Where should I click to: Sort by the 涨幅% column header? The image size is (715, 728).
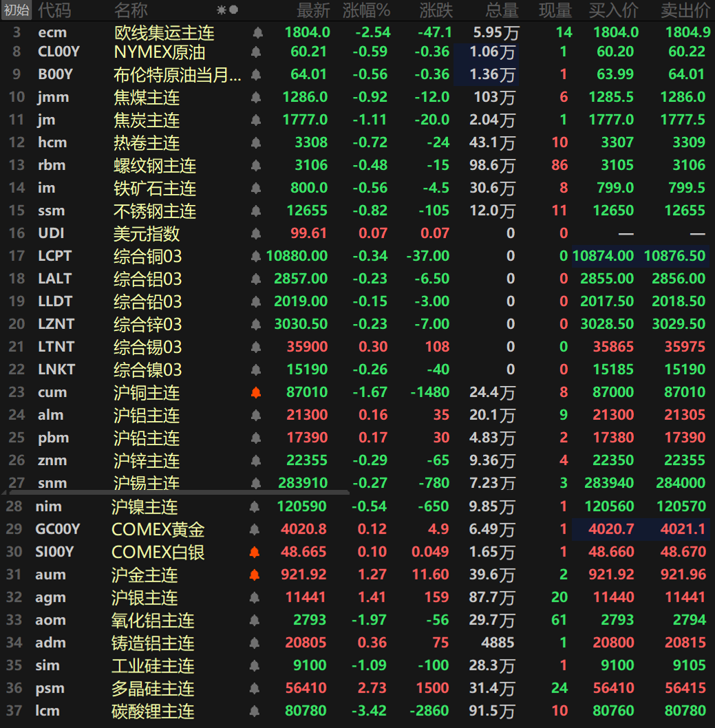(366, 10)
